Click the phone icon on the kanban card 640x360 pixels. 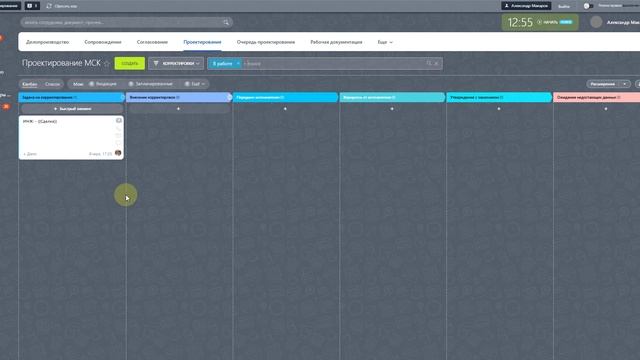point(119,128)
